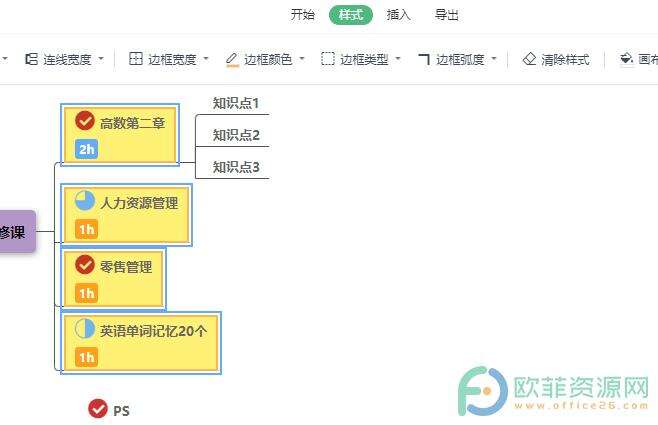Select the 知识点2 subtopic node
Viewport: 658px width, 425px height.
click(236, 135)
